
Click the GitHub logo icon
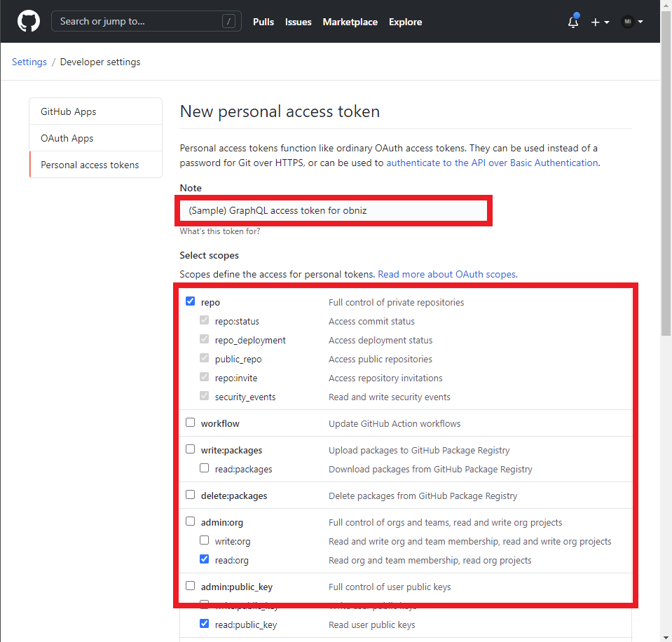(x=29, y=21)
